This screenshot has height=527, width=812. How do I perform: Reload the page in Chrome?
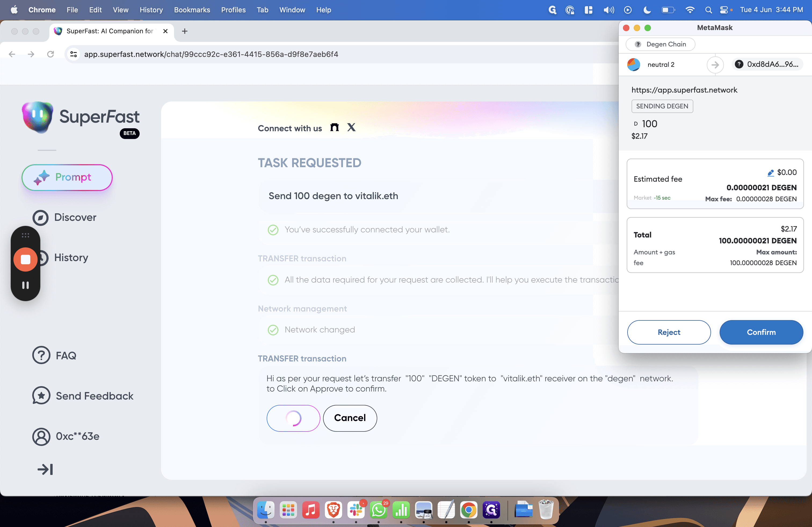[50, 54]
